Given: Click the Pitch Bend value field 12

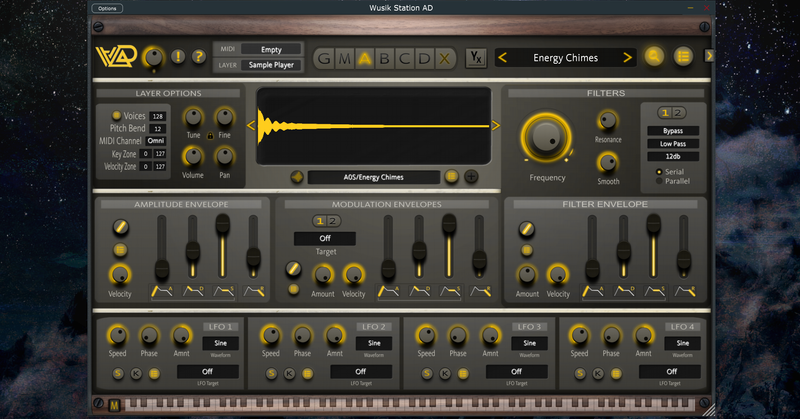Looking at the screenshot, I should pos(158,129).
